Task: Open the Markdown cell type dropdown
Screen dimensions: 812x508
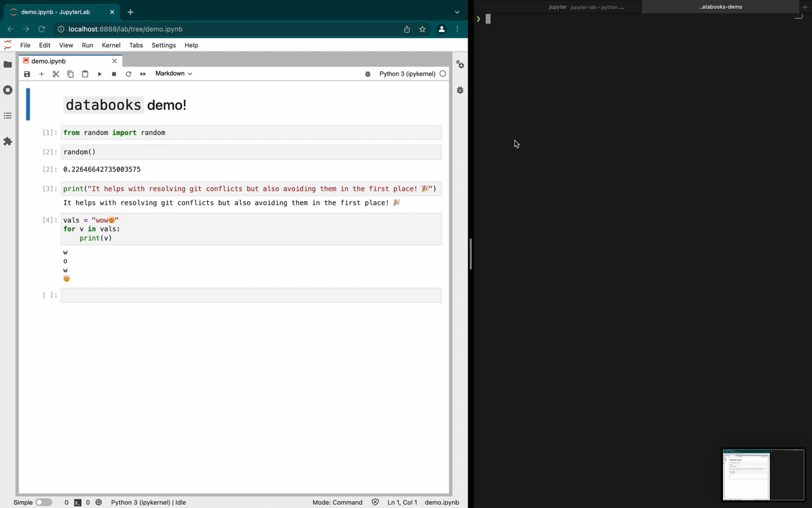Action: click(x=173, y=74)
